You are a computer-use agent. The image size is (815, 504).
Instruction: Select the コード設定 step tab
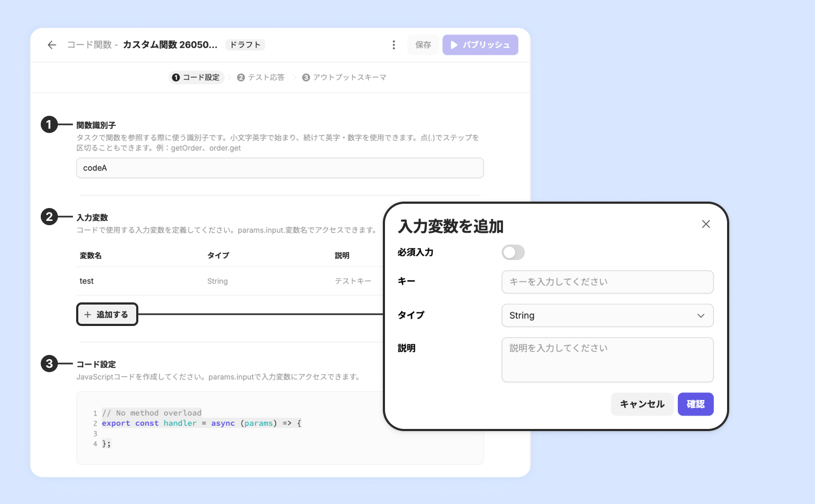196,78
